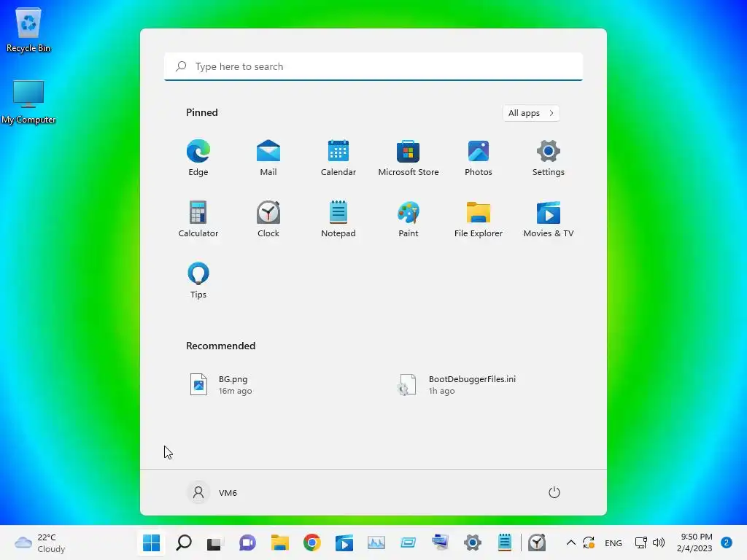The width and height of the screenshot is (747, 560).
Task: Open the notification badge showing 2
Action: tap(727, 542)
